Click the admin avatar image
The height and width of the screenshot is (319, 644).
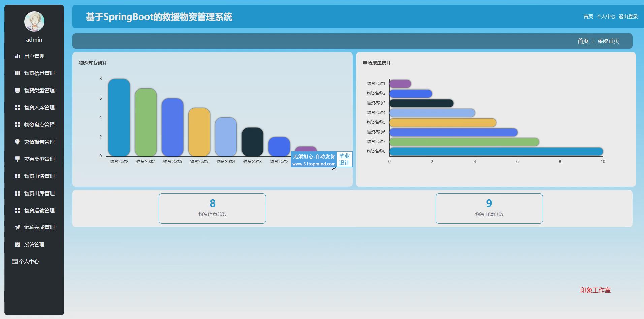tap(34, 22)
